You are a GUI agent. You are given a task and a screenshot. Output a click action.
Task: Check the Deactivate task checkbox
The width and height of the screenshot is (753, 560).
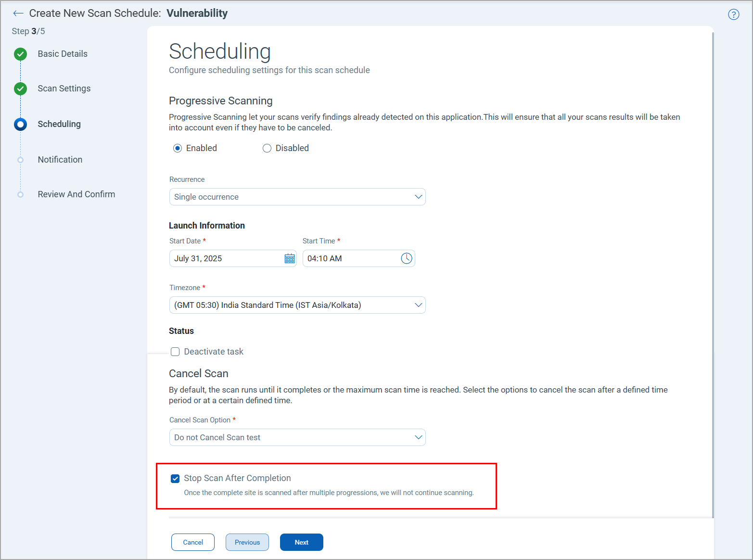coord(175,352)
